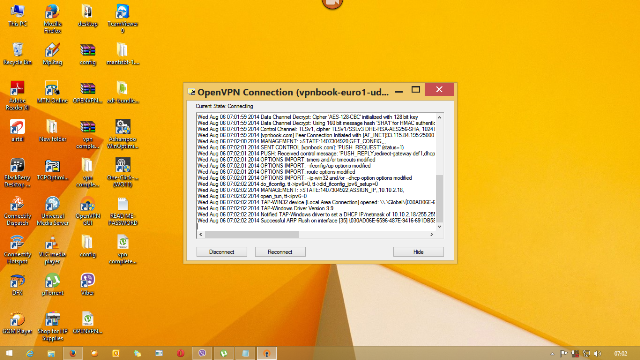Click the log scroll-down arrow
This screenshot has height=360, width=640.
point(440,227)
